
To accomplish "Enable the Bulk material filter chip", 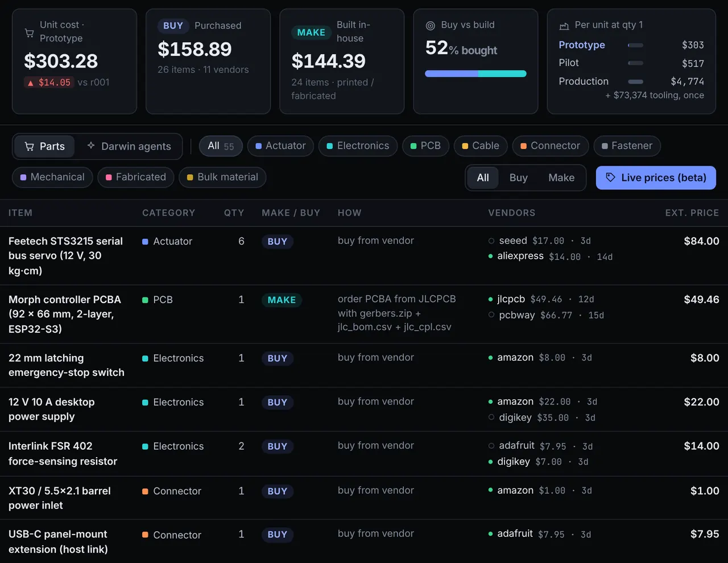I will point(222,177).
